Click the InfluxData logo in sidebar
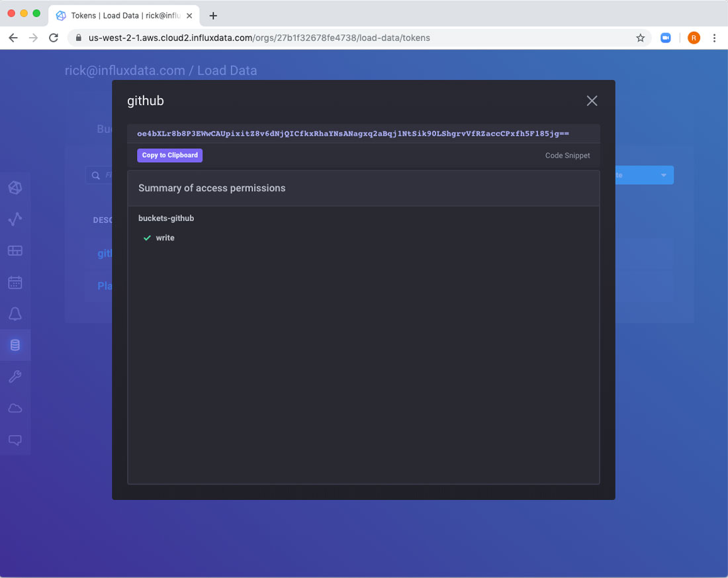The height and width of the screenshot is (578, 728). [15, 188]
